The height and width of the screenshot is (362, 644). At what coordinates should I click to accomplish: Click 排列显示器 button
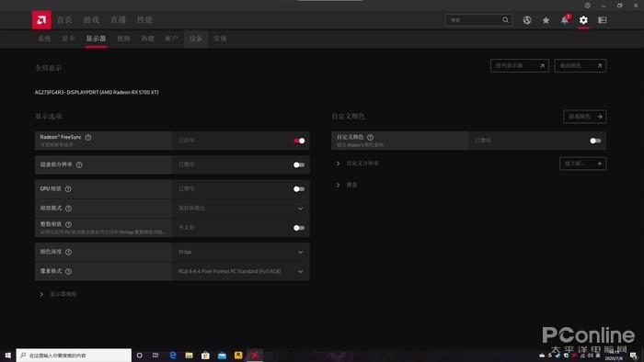(520, 65)
